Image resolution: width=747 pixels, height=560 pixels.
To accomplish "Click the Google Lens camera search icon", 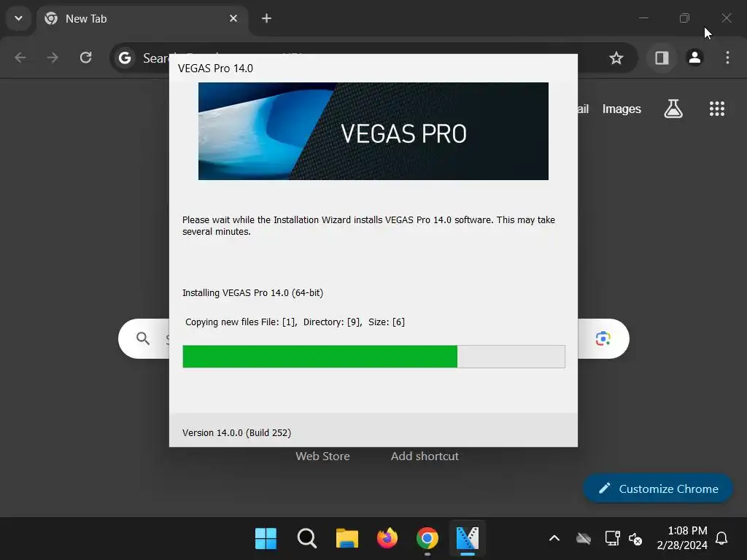I will [603, 338].
